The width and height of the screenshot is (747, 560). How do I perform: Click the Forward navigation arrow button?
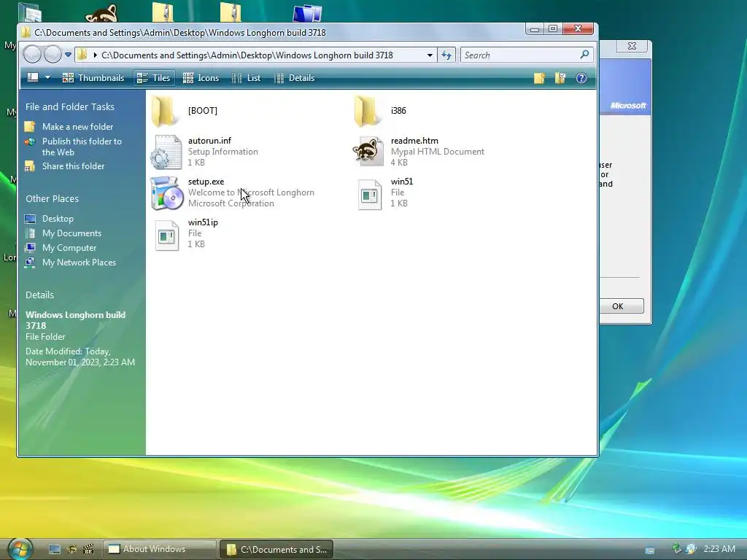pos(53,54)
